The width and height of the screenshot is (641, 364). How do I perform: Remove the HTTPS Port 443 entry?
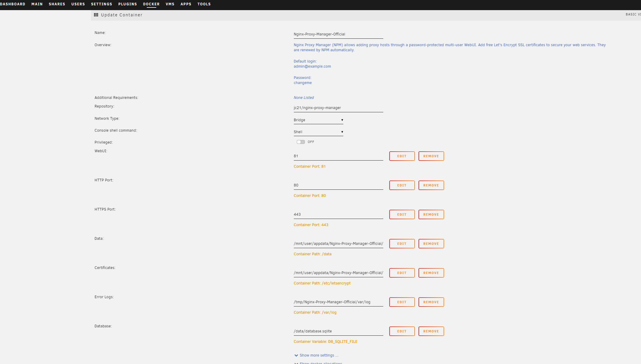click(x=431, y=214)
